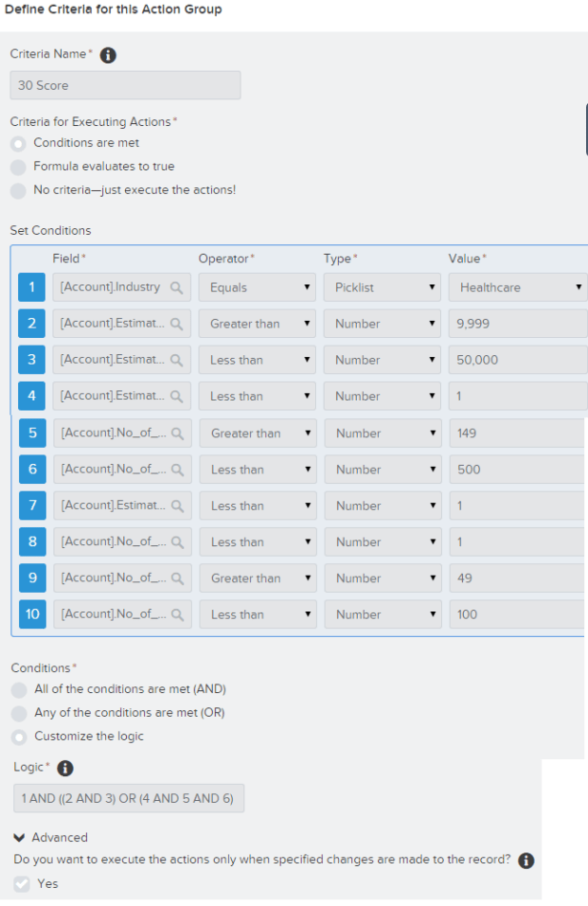Select 'Conditions are met' radio option
588x906 pixels.
coord(18,143)
